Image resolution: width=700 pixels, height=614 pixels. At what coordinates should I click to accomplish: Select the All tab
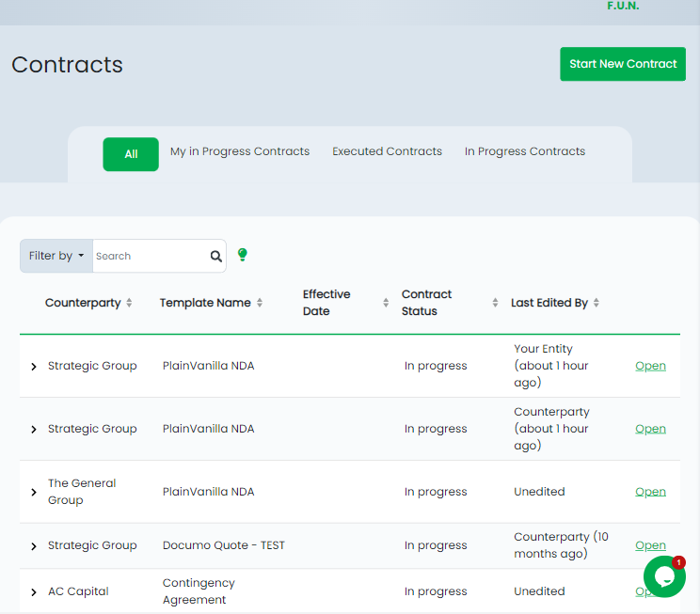(131, 154)
